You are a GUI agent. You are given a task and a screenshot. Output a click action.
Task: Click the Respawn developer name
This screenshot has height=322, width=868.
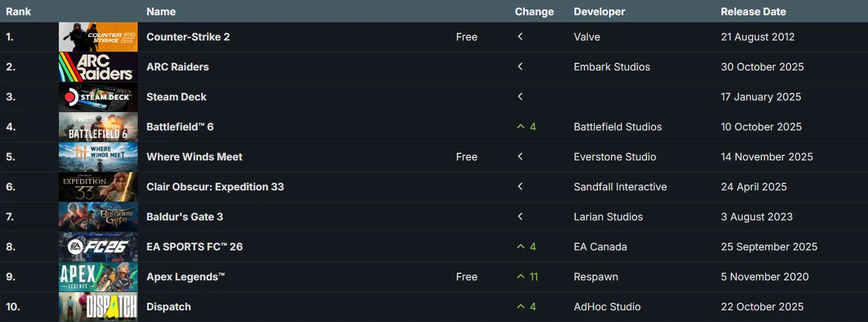tap(596, 277)
